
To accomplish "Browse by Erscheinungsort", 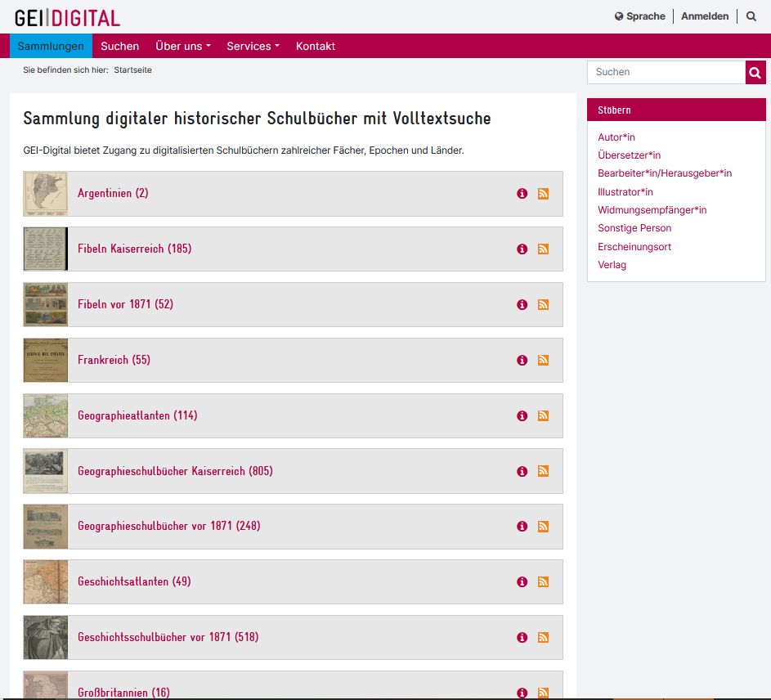I will click(x=634, y=247).
